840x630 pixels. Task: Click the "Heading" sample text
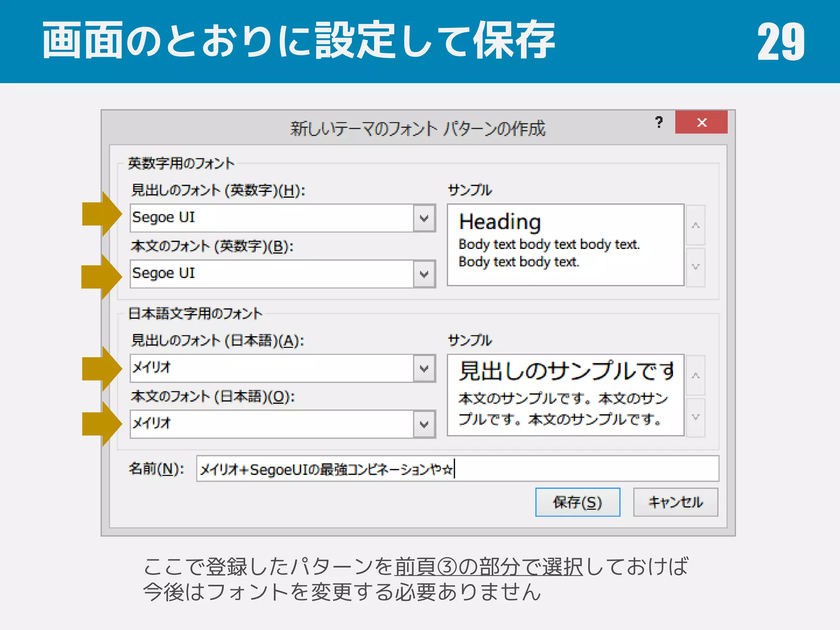tap(500, 222)
